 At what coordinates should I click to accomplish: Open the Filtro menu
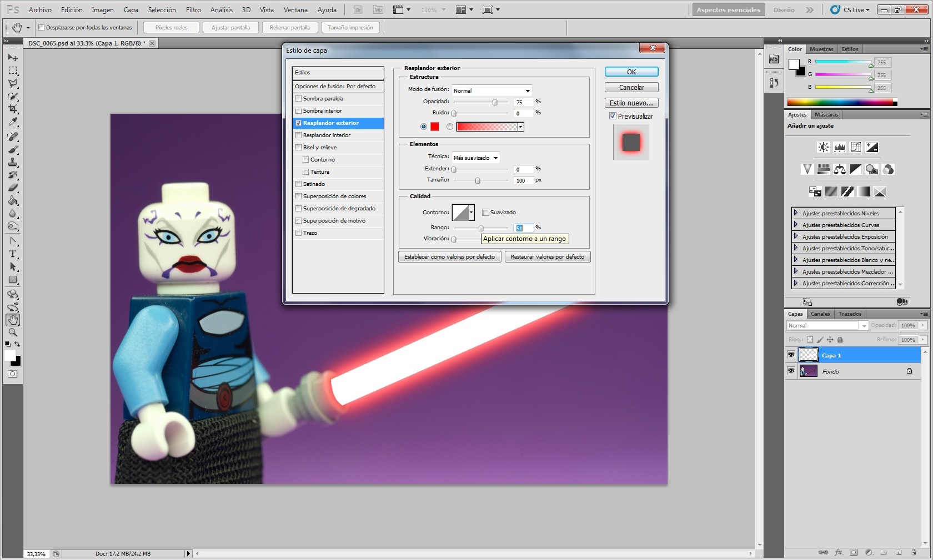coord(193,10)
